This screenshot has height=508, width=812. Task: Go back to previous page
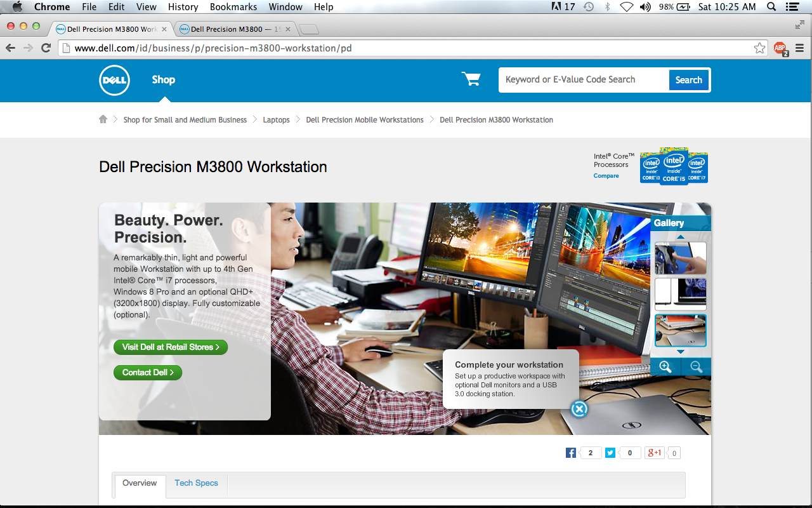(11, 48)
